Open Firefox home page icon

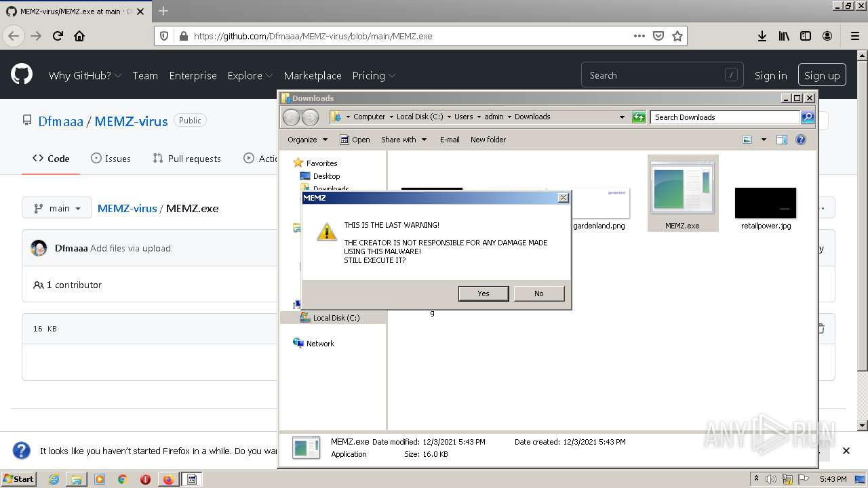pos(79,36)
